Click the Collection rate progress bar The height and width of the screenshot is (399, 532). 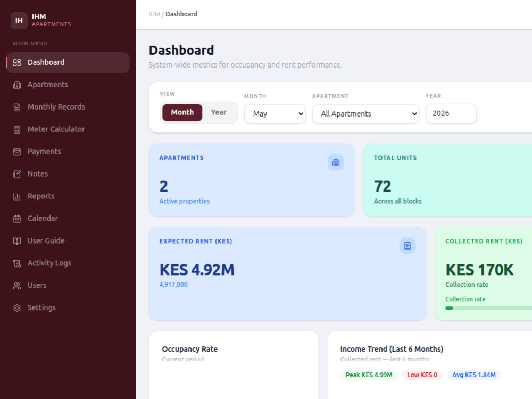pyautogui.click(x=488, y=308)
